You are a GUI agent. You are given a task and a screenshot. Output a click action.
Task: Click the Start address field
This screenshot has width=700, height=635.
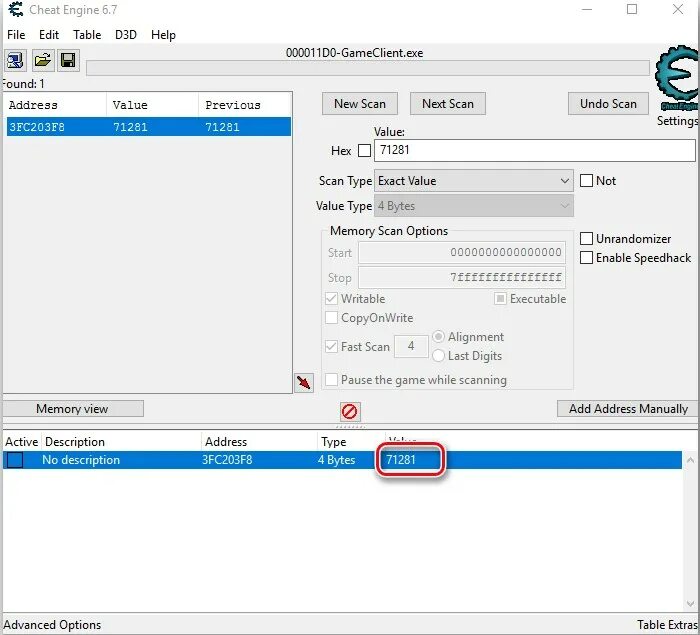coord(462,253)
